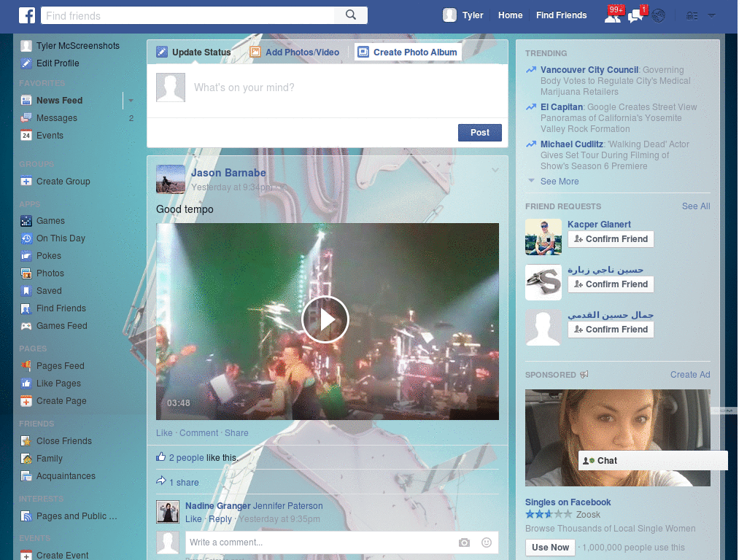Open privacy shortcuts icon
The image size is (747, 560).
pos(692,16)
